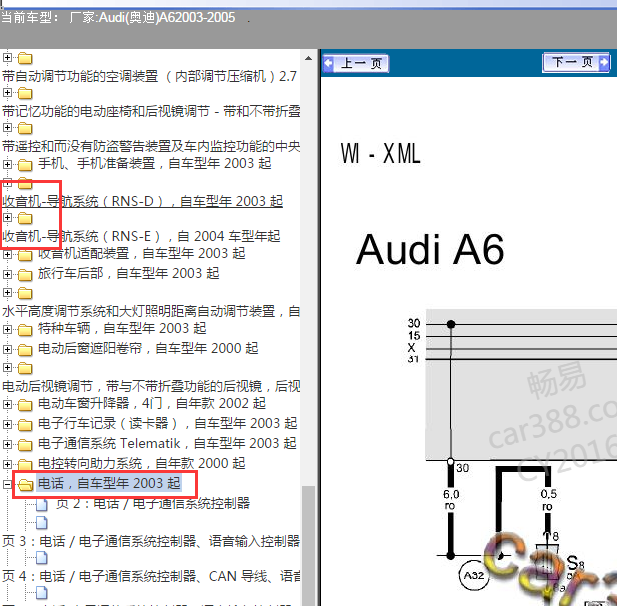Click folder icon above 电动后视镜调节

[25, 368]
